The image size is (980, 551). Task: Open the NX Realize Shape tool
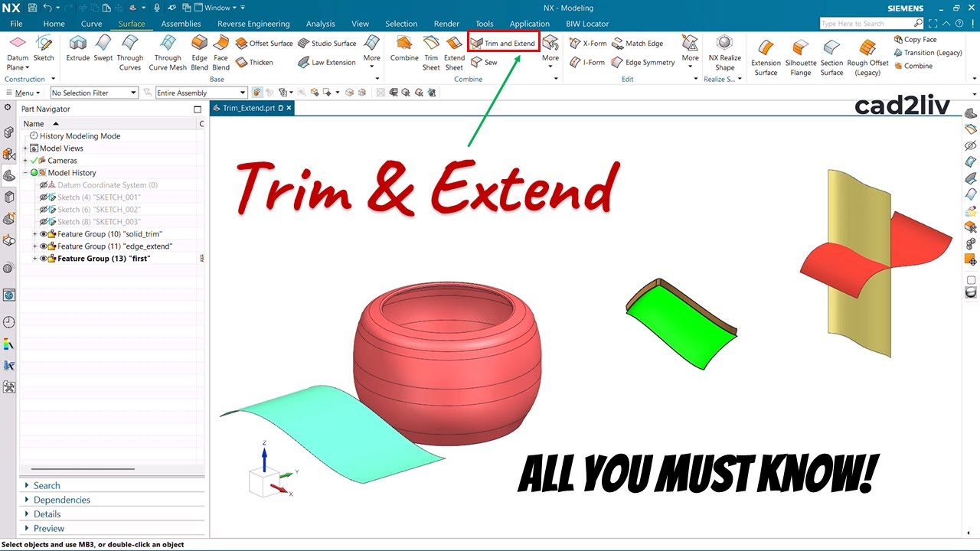pyautogui.click(x=724, y=53)
